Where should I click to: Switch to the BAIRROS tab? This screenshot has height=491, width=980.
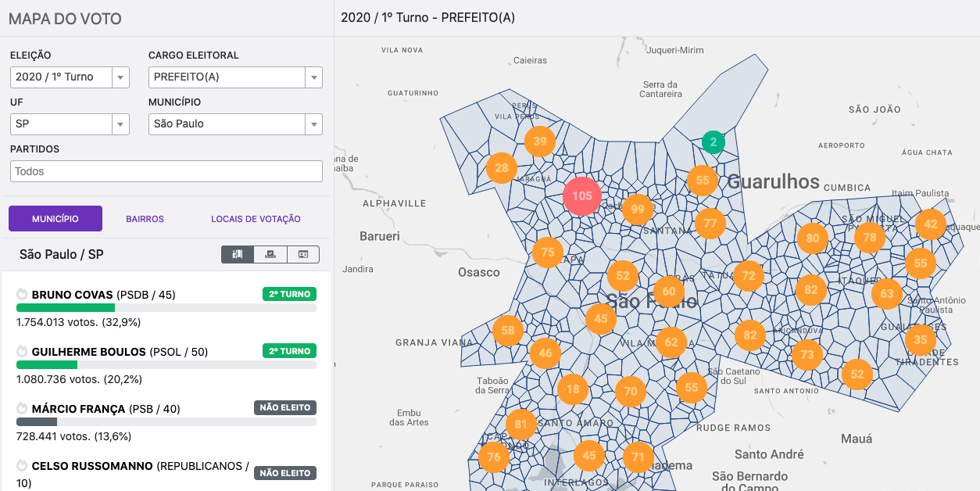(x=145, y=218)
